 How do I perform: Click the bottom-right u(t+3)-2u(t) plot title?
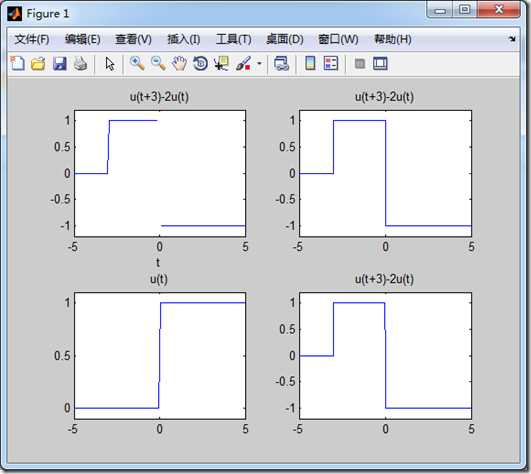click(384, 279)
